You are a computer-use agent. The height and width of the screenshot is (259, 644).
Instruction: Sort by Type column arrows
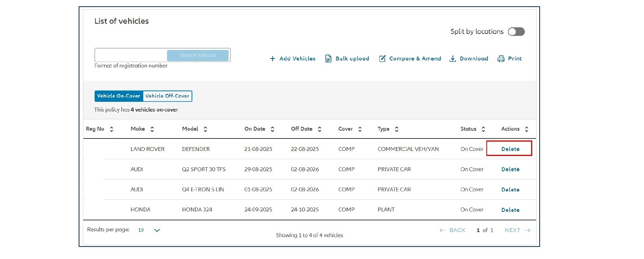coord(396,129)
